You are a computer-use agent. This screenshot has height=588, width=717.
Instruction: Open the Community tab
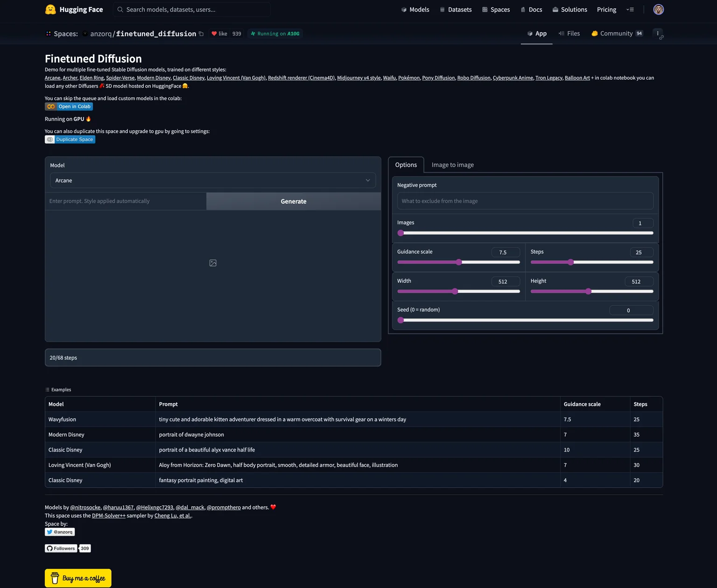pyautogui.click(x=617, y=34)
